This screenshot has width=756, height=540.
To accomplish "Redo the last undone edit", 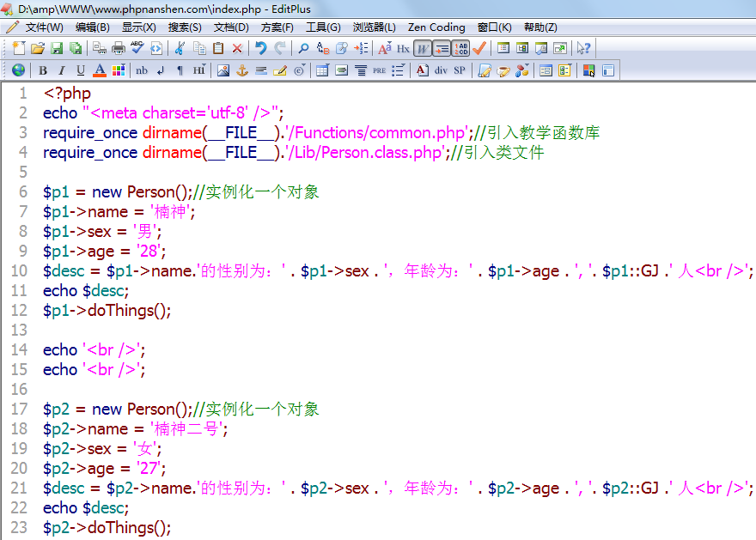I will pos(280,48).
